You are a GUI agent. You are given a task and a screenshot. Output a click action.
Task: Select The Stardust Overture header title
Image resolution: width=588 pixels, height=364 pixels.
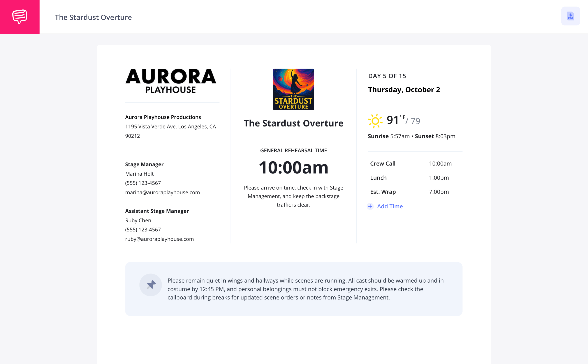coord(93,17)
